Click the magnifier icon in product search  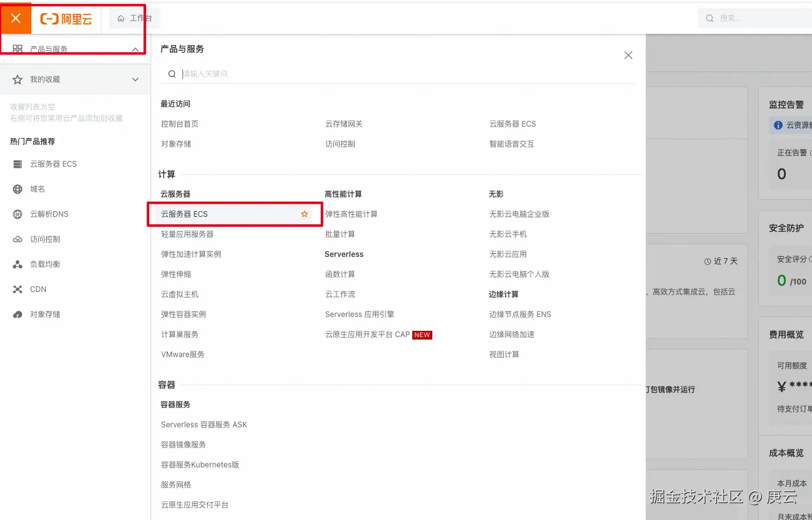172,74
